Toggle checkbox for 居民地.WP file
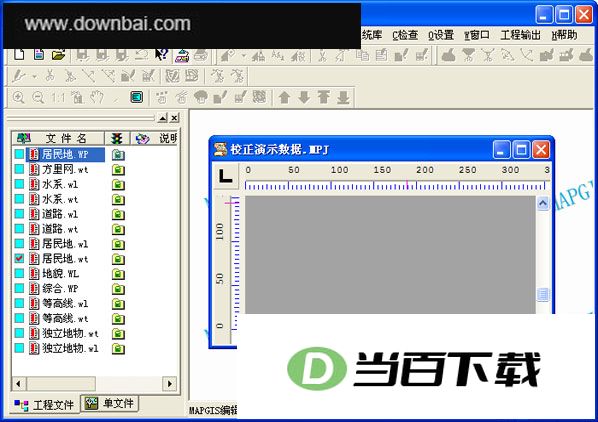598x422 pixels. click(19, 154)
